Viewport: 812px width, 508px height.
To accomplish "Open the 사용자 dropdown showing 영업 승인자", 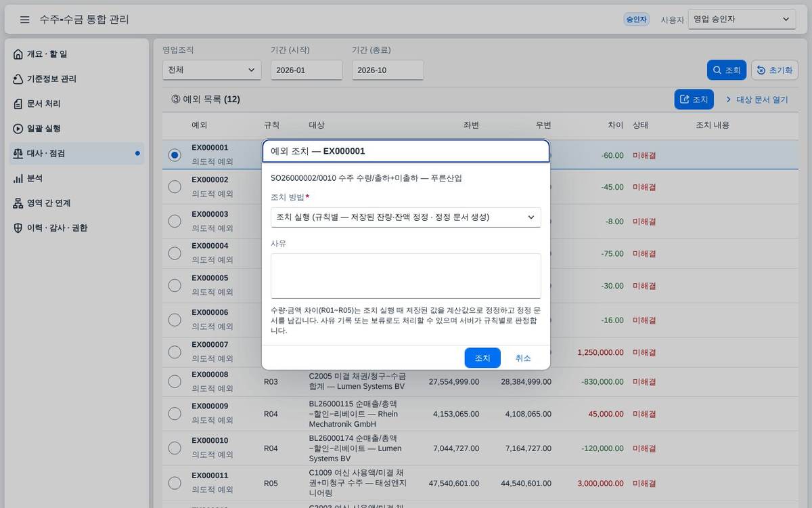I will click(x=742, y=20).
